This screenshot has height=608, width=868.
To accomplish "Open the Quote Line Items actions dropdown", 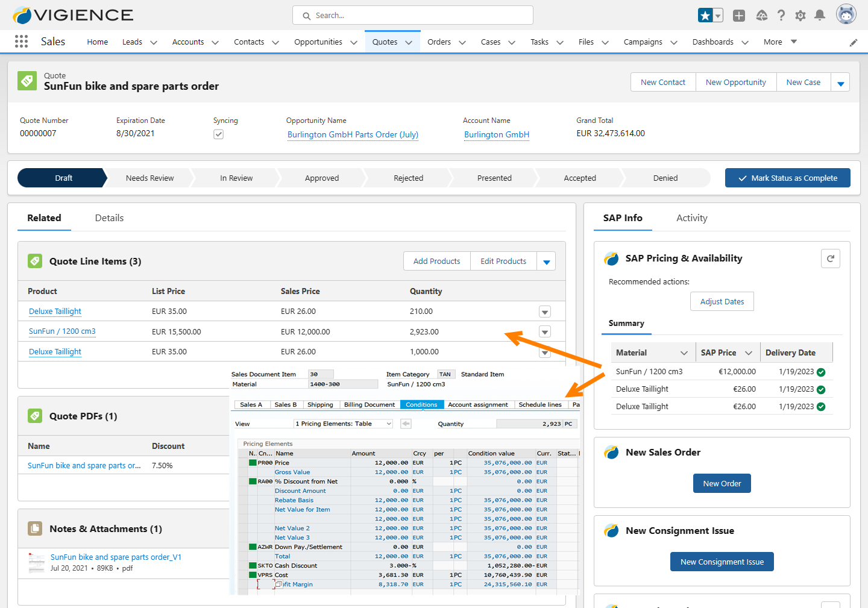I will pos(546,262).
